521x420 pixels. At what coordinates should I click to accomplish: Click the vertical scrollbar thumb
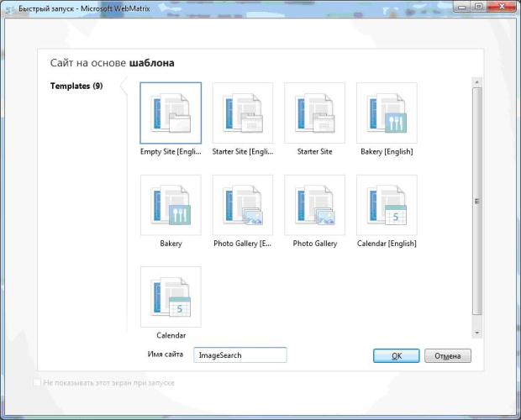(x=477, y=200)
